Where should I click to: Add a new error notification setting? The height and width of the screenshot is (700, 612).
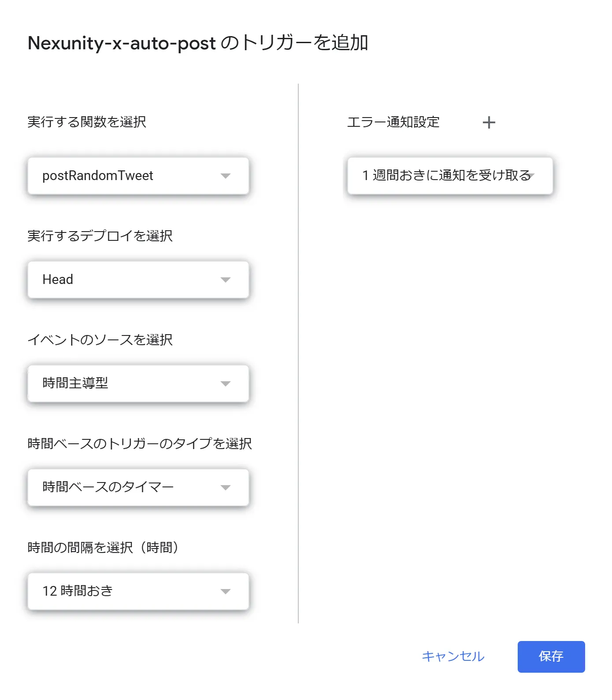point(489,122)
